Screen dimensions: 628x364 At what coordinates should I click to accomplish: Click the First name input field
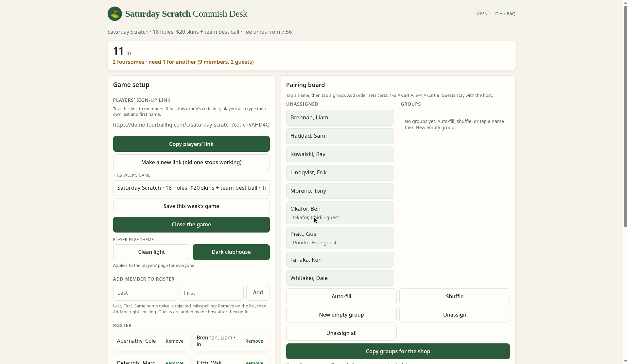(212, 293)
